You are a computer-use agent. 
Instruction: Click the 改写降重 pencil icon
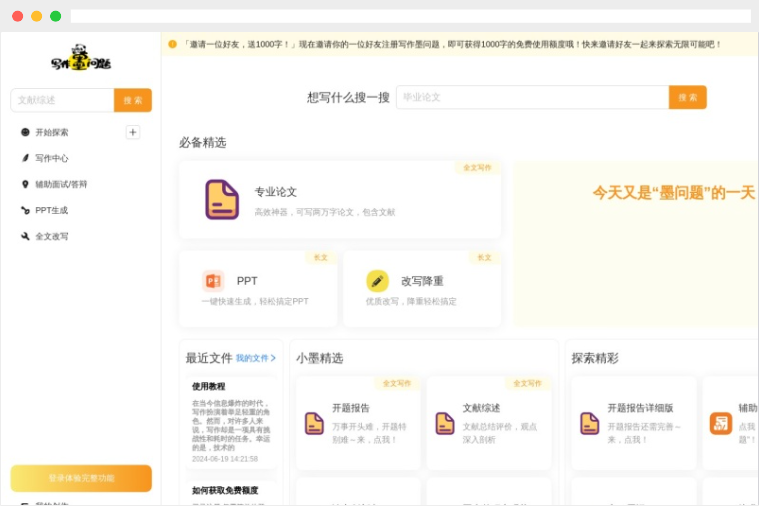377,281
